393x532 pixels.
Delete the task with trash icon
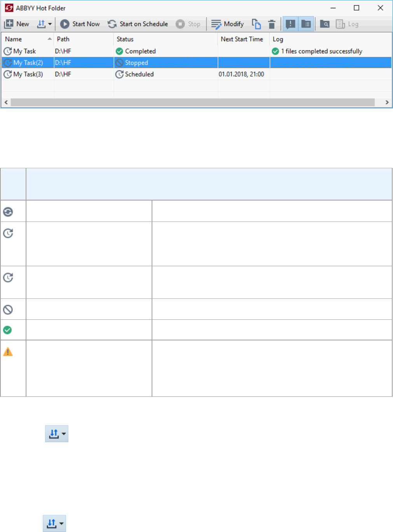pos(272,24)
